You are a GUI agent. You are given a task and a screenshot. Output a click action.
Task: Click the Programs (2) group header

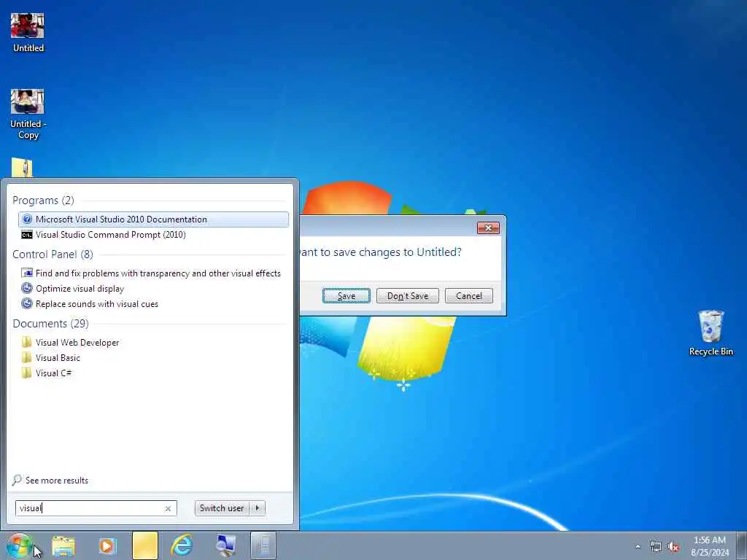(43, 201)
